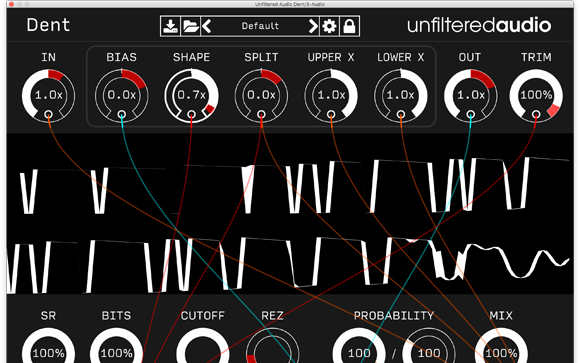Click the UPPER X modulation port
580x363 pixels.
[x=331, y=114]
